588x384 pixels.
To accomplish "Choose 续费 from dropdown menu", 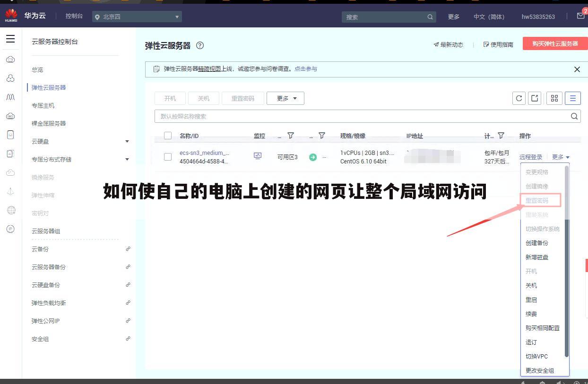I will (x=531, y=314).
